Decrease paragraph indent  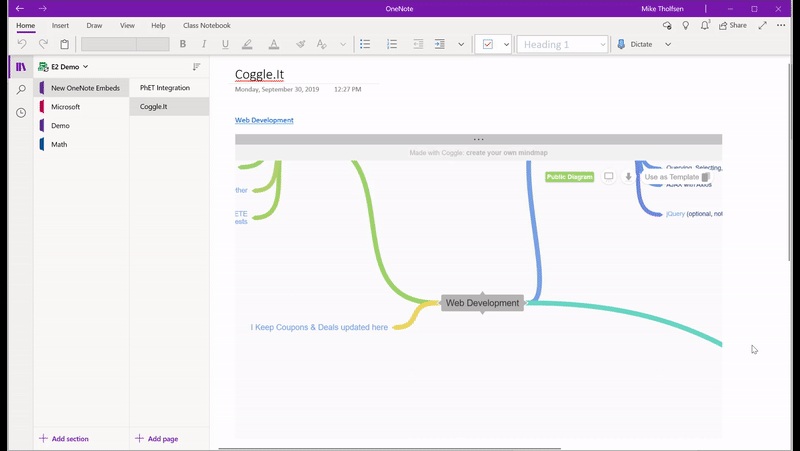[x=418, y=44]
